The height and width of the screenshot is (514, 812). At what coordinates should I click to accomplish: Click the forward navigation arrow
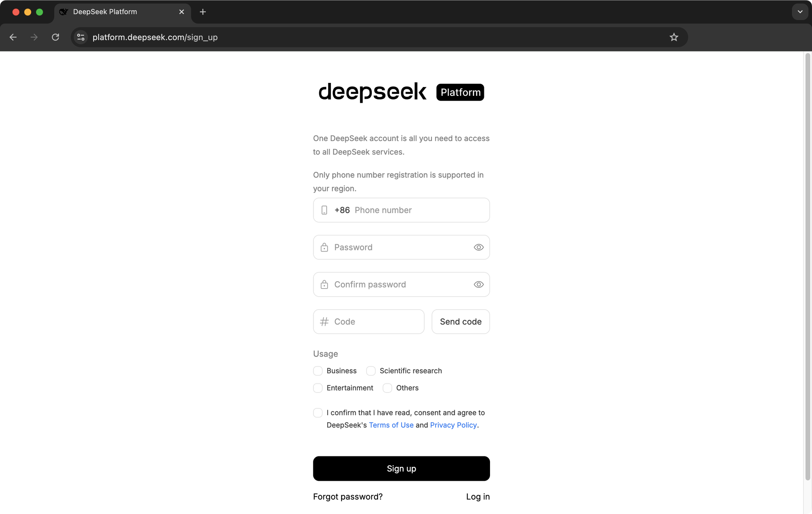(34, 37)
